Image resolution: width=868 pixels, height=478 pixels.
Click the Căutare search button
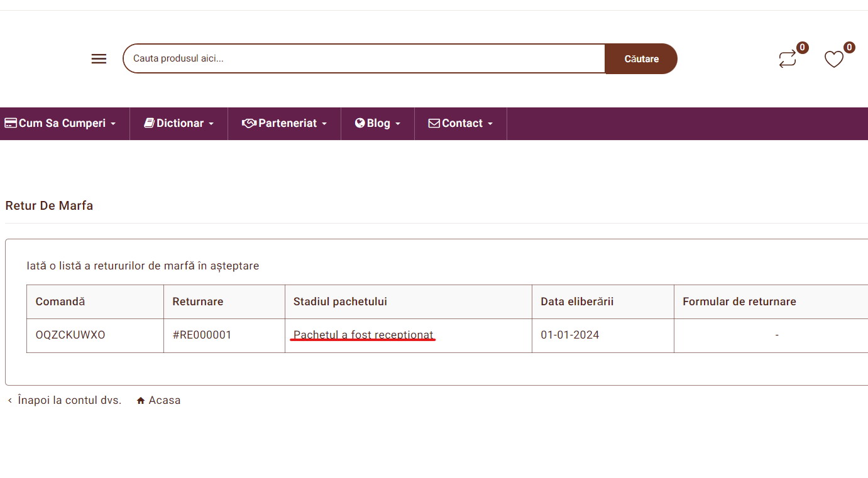tap(641, 59)
